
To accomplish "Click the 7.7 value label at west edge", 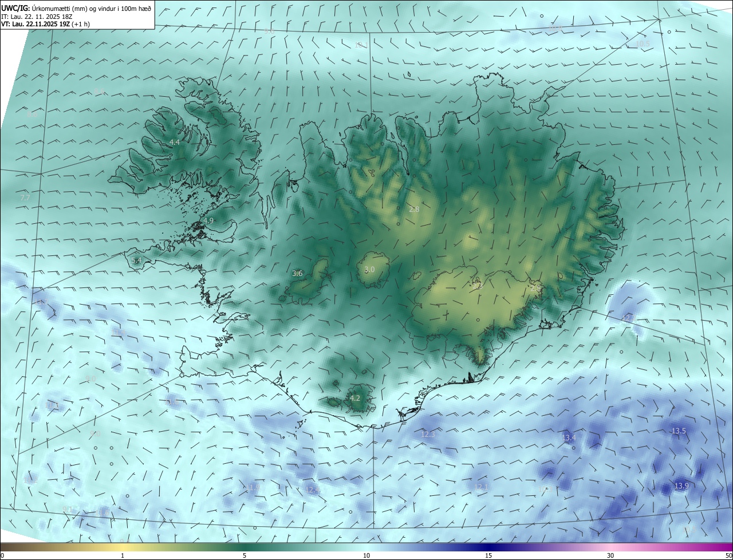I will (x=25, y=198).
